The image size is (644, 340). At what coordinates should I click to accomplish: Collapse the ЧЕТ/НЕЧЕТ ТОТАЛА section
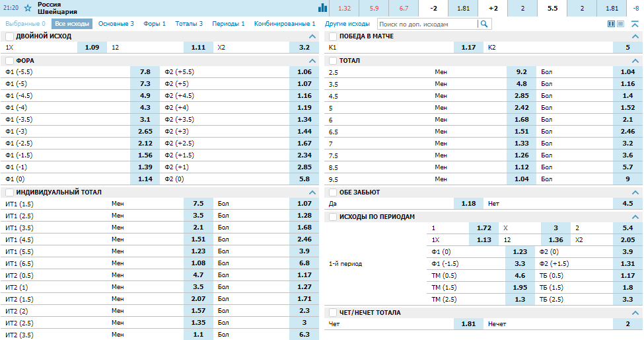point(635,312)
